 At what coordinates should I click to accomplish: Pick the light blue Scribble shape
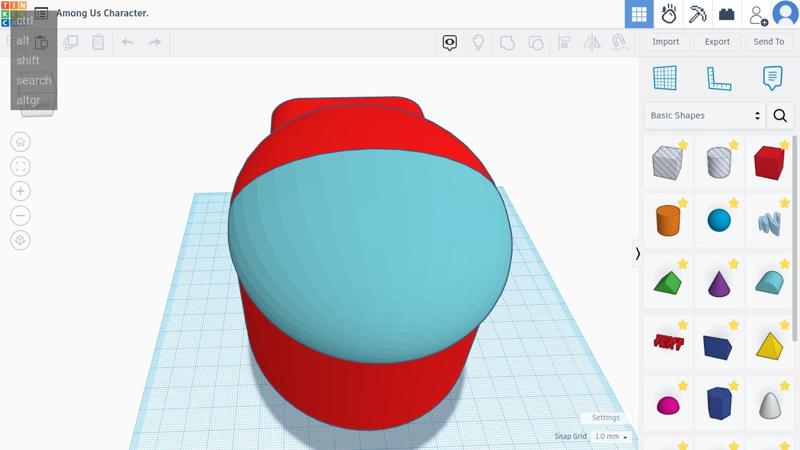(x=769, y=224)
